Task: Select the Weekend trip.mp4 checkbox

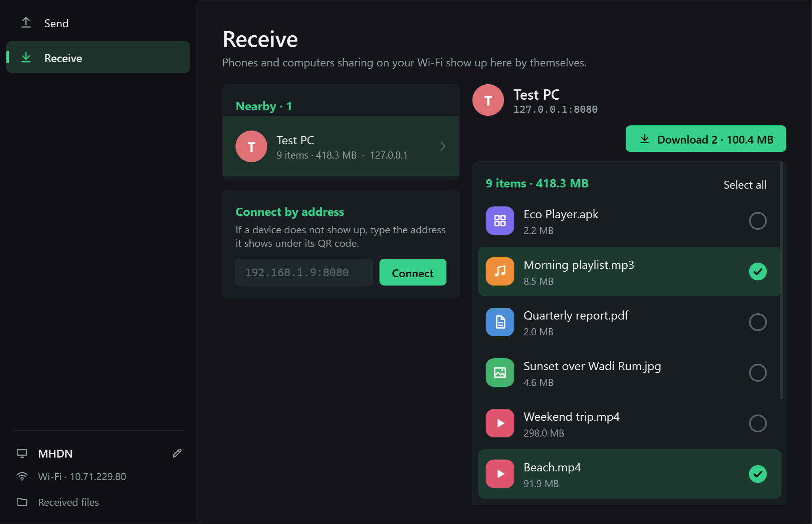Action: coord(757,423)
